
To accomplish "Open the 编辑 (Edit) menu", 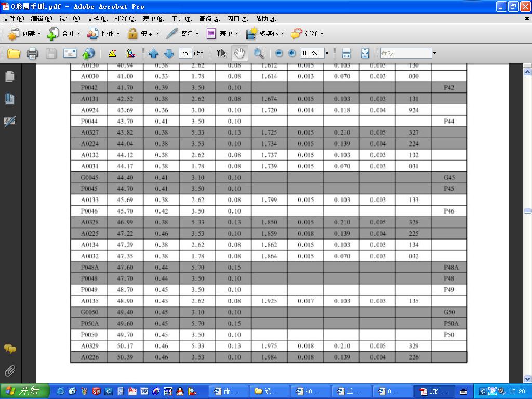I will [42, 19].
